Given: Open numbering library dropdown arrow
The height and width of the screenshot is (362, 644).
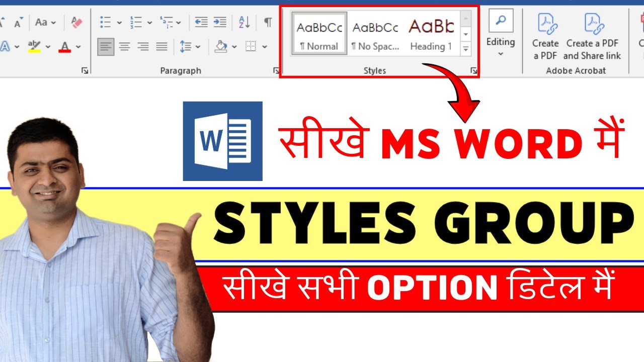Looking at the screenshot, I should point(149,23).
